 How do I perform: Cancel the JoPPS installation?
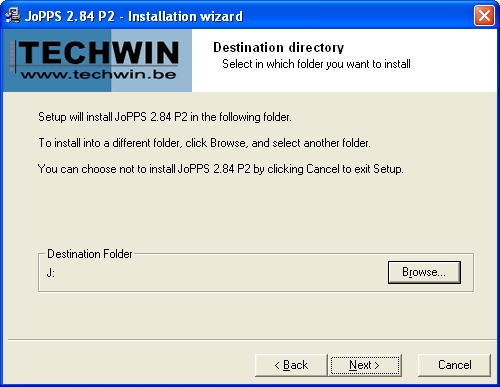454,365
